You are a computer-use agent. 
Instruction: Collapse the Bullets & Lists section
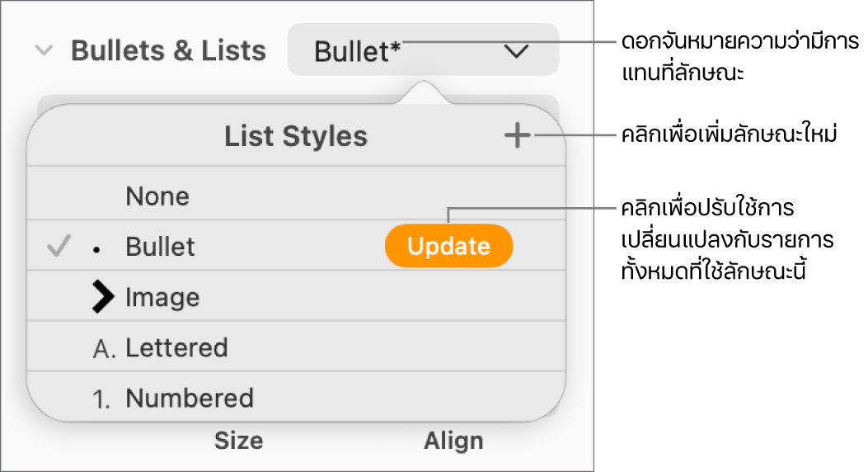pyautogui.click(x=45, y=51)
